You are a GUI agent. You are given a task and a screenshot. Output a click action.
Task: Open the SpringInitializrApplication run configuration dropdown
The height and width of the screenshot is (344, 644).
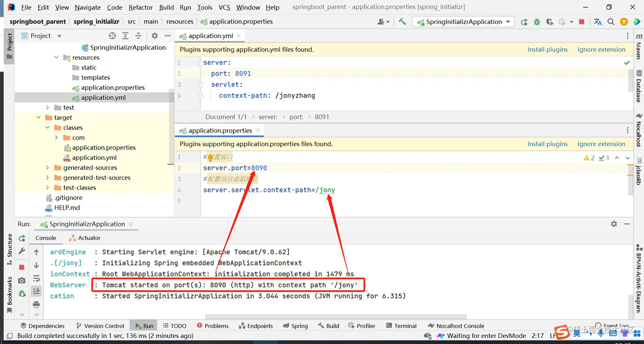pos(463,22)
